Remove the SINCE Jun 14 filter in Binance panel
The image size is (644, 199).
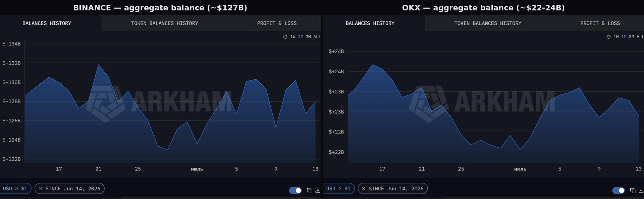[x=40, y=189]
